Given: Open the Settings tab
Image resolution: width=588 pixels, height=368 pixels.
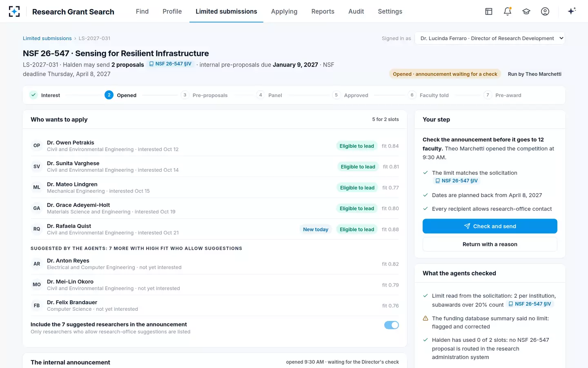Looking at the screenshot, I should (x=390, y=11).
